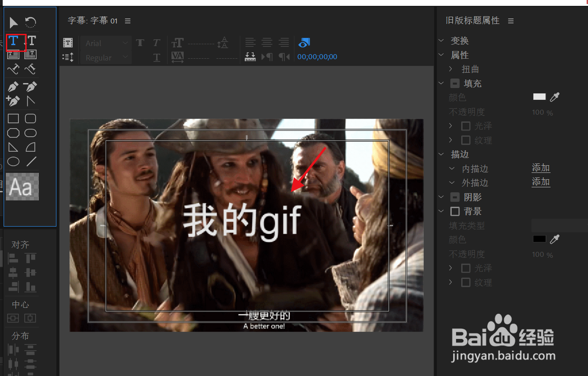Open Roll/Crawl options icon
The width and height of the screenshot is (588, 376).
coord(68,57)
